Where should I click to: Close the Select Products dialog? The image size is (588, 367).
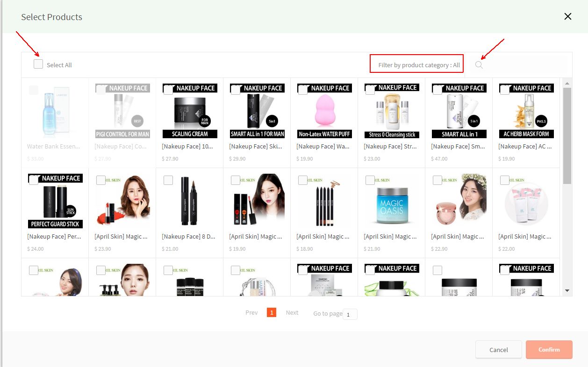pyautogui.click(x=568, y=17)
